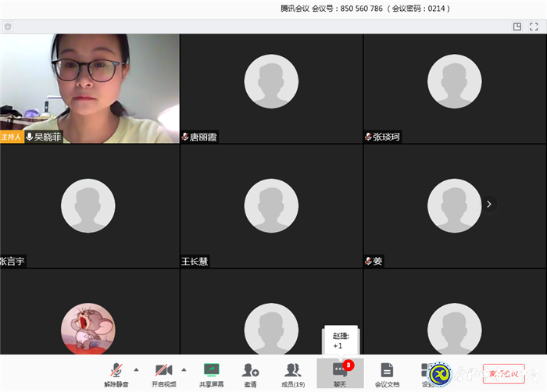Open the invite (邀请) dialog
This screenshot has width=547, height=392.
(250, 373)
